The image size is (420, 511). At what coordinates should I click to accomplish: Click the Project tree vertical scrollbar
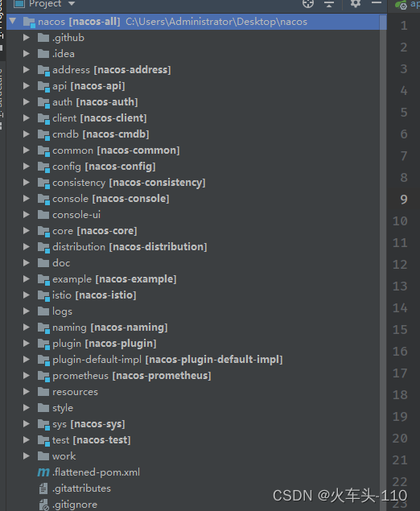[383, 262]
